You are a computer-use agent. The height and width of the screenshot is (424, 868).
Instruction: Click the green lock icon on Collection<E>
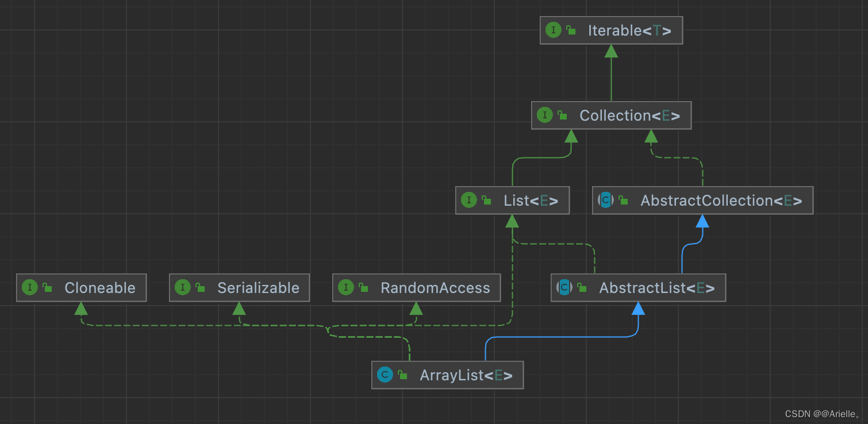pos(563,115)
